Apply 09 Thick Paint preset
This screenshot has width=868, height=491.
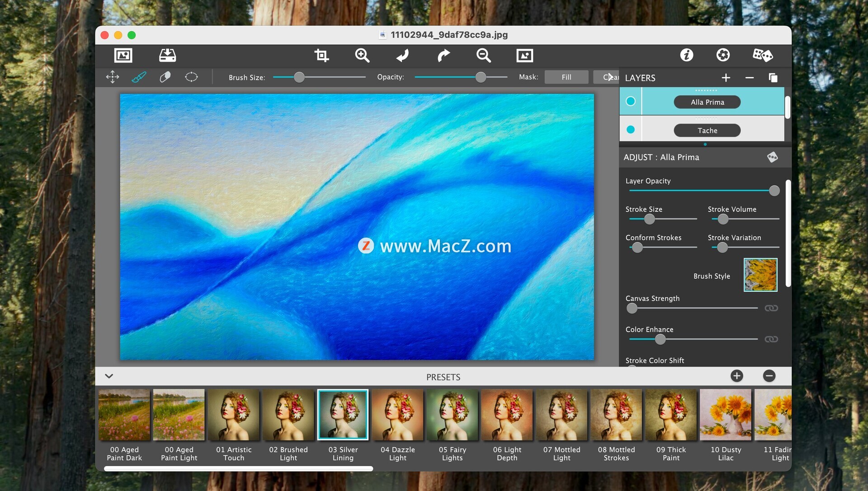(671, 415)
